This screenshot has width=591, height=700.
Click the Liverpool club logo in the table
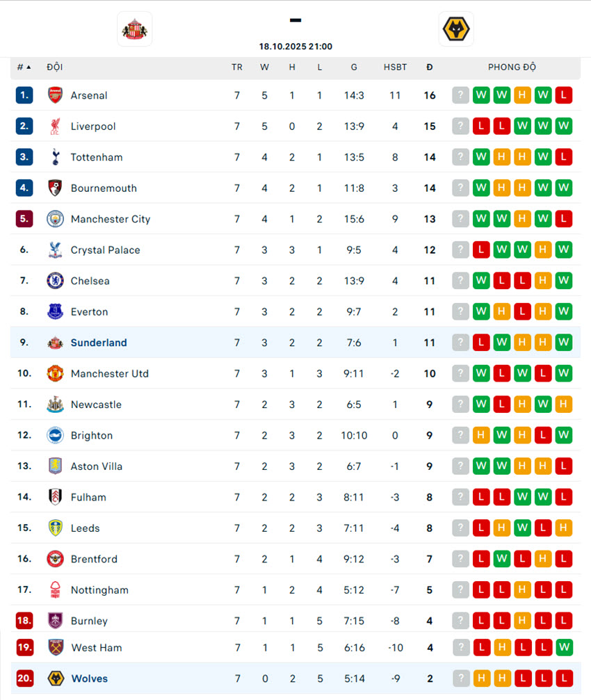(x=55, y=127)
